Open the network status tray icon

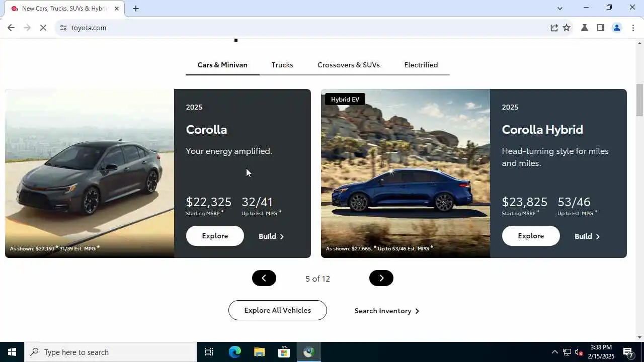pos(567,352)
